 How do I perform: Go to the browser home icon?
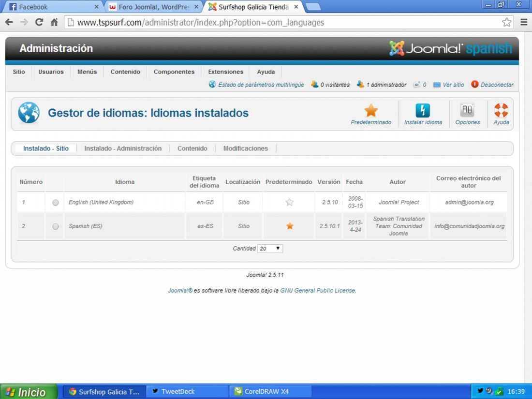(x=54, y=22)
